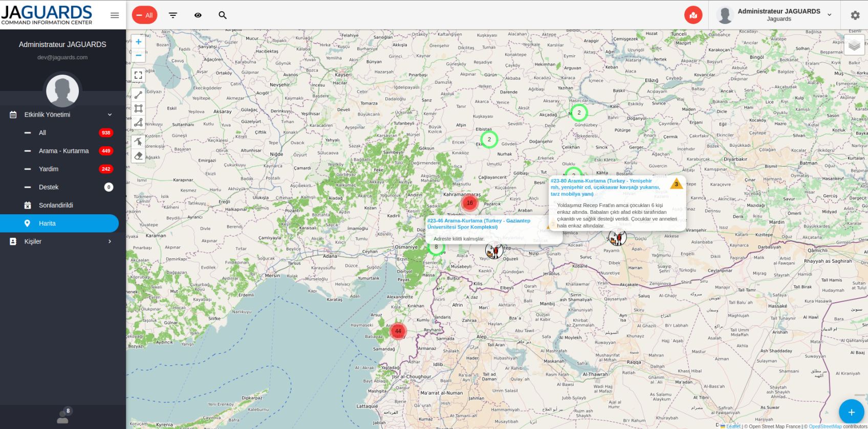Open green cluster 2 near Elbistan
868x429 pixels.
[489, 139]
